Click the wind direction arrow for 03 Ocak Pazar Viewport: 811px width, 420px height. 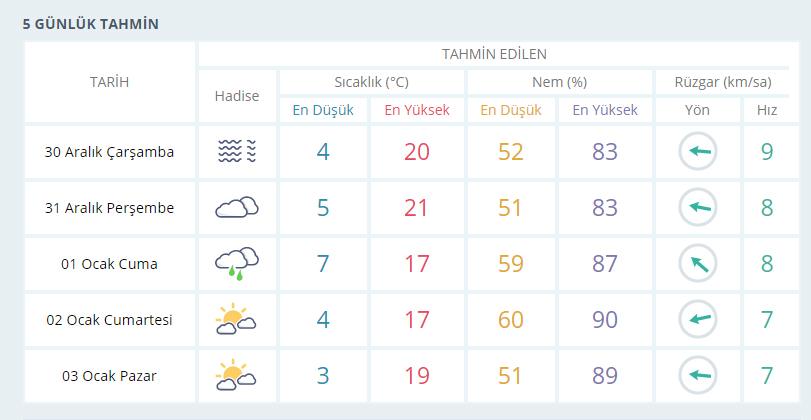click(697, 376)
